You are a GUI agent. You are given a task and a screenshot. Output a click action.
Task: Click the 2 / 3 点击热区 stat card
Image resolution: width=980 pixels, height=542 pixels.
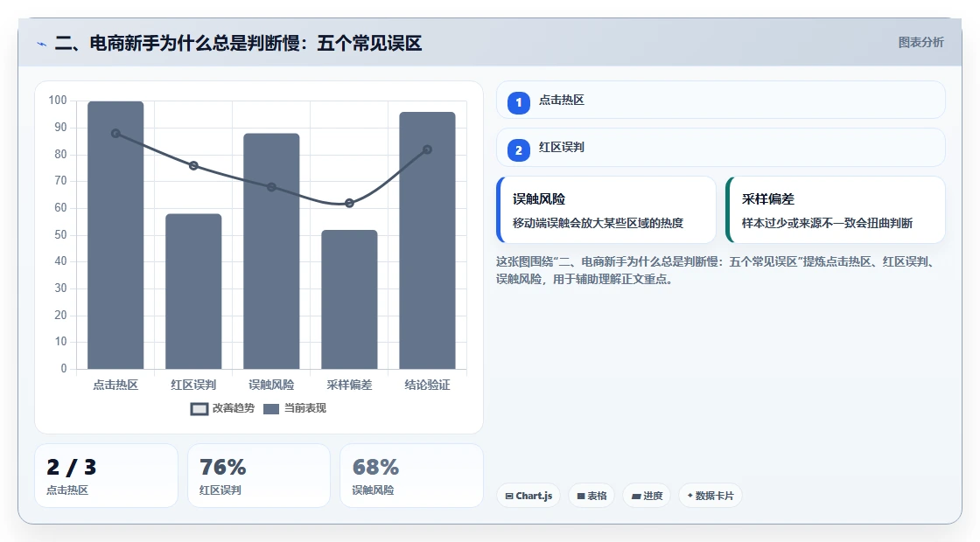click(x=106, y=476)
